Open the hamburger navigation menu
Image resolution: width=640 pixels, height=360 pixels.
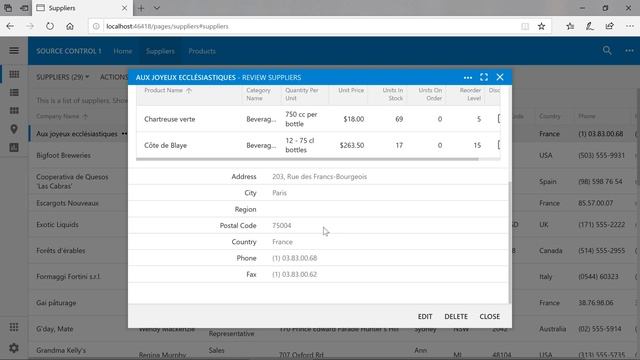pos(14,51)
